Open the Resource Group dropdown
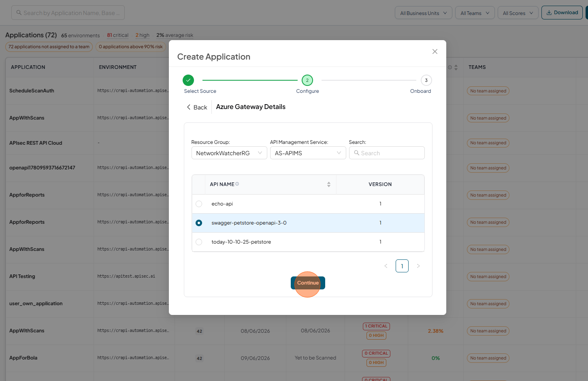 click(x=229, y=153)
